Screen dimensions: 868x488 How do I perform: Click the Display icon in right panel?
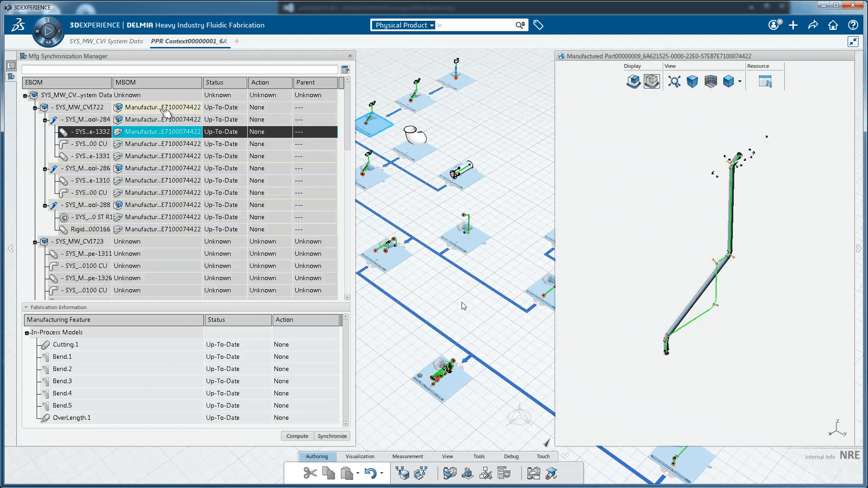coord(633,81)
